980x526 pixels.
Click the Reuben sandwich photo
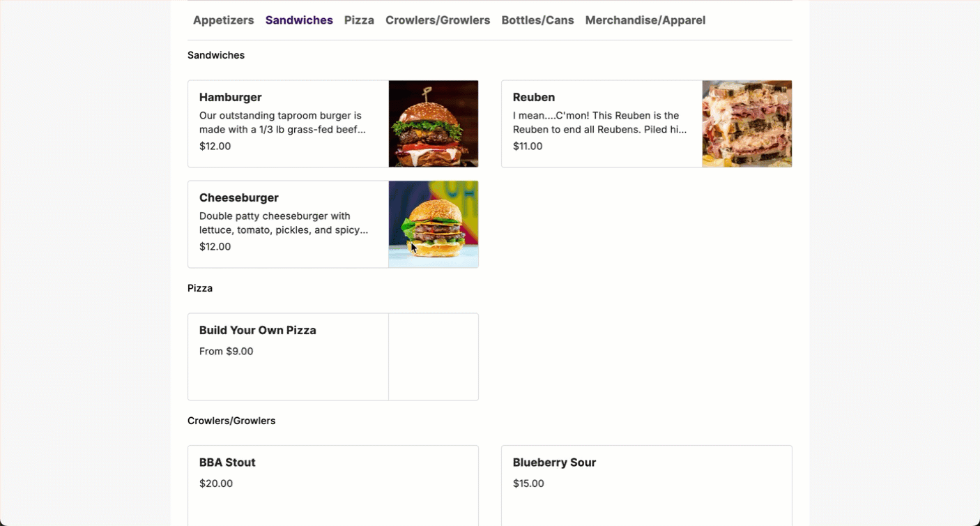pyautogui.click(x=747, y=123)
